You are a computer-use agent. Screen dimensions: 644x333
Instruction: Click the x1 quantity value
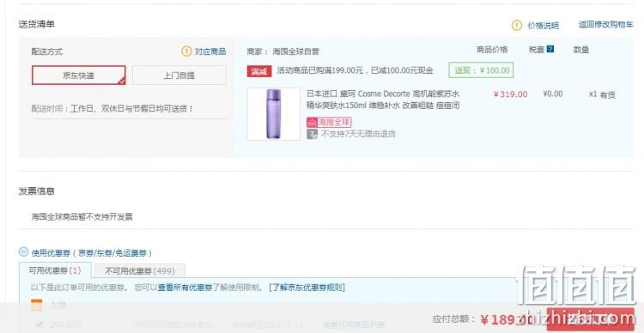click(592, 94)
